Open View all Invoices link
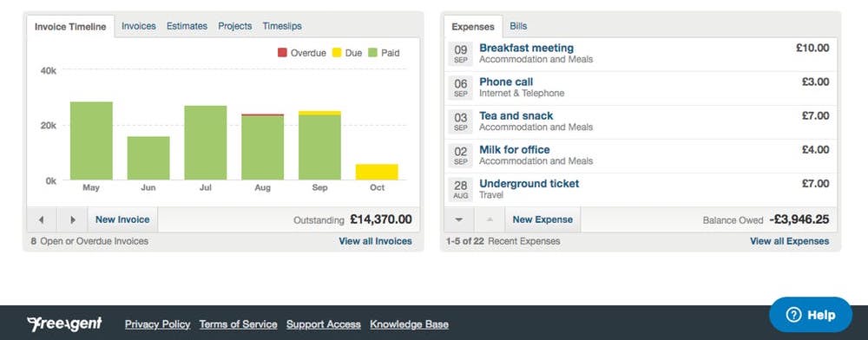868x340 pixels. click(375, 241)
